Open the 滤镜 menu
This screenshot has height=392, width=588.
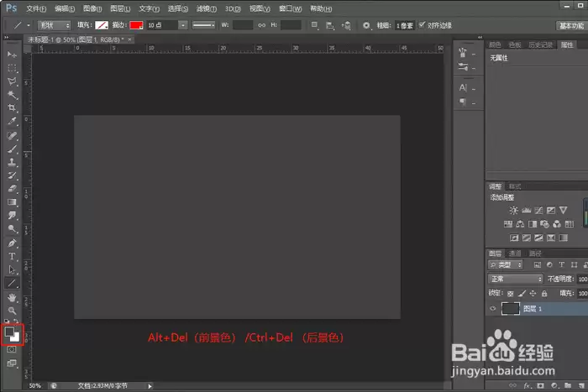click(207, 8)
